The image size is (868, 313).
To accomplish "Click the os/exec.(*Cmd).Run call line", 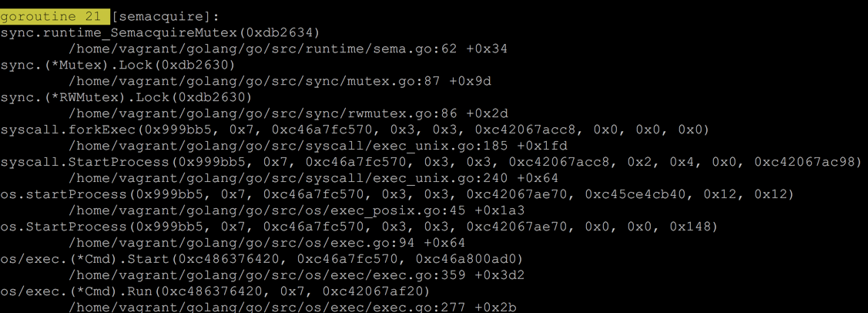I will click(215, 291).
